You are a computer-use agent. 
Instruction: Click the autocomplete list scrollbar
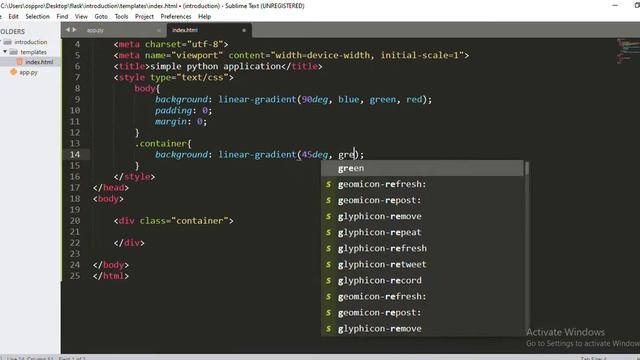pyautogui.click(x=527, y=168)
